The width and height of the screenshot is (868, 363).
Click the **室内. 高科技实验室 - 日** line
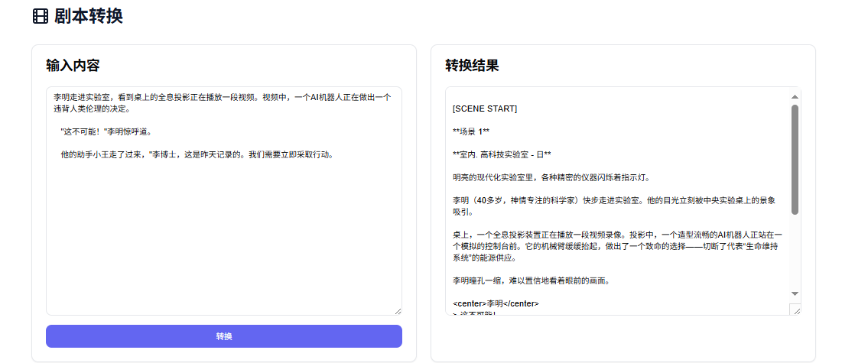pyautogui.click(x=502, y=154)
